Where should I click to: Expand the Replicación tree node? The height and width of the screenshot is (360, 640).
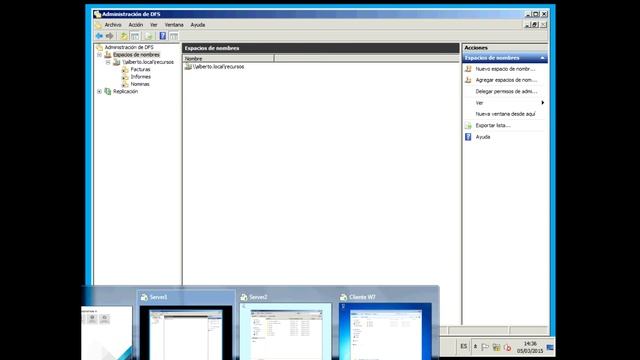99,91
